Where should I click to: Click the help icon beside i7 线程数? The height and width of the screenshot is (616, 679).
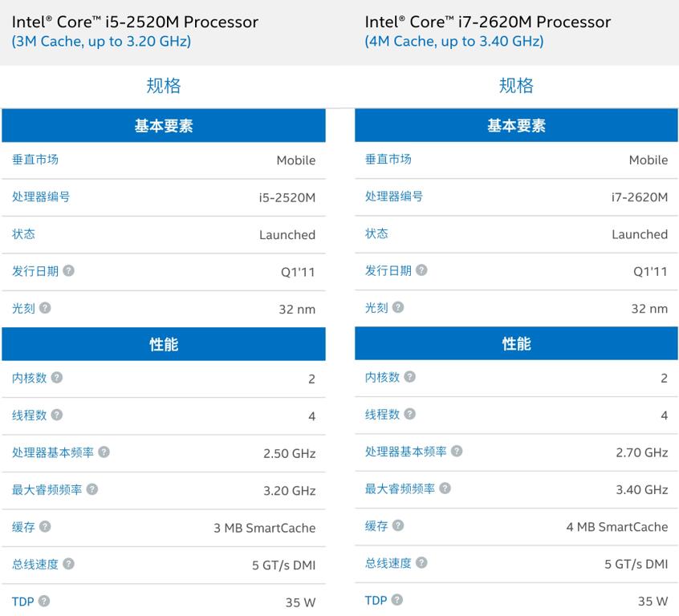coord(411,415)
